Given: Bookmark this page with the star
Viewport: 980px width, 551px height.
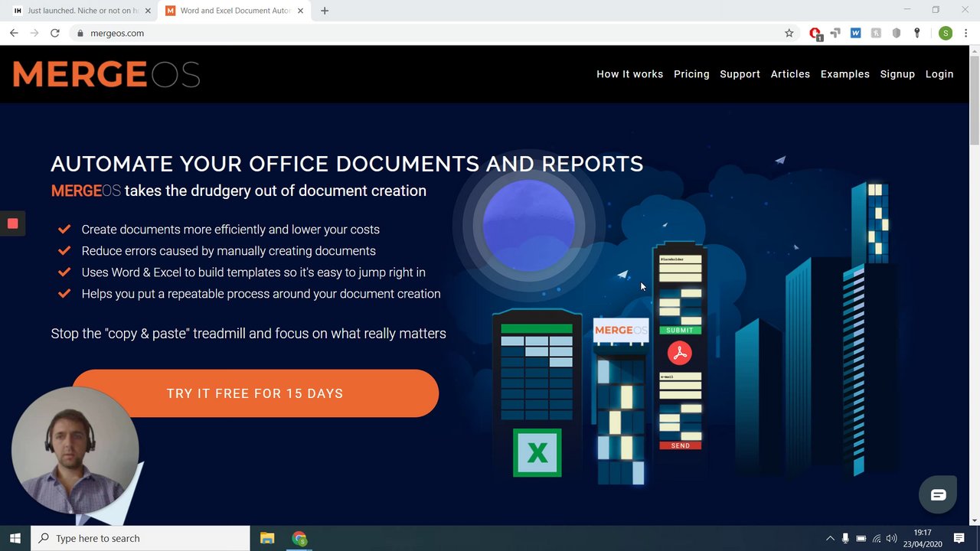Looking at the screenshot, I should pyautogui.click(x=789, y=33).
